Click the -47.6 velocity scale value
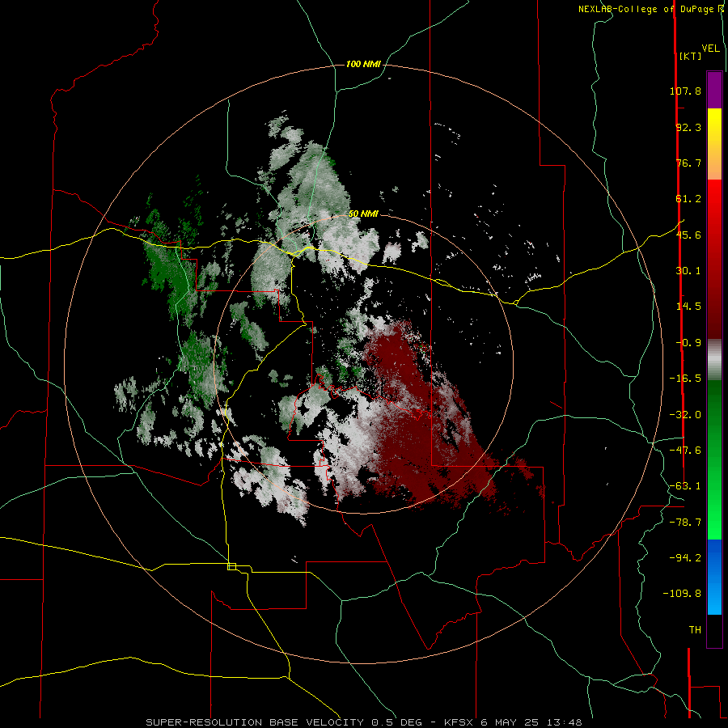 click(x=685, y=451)
